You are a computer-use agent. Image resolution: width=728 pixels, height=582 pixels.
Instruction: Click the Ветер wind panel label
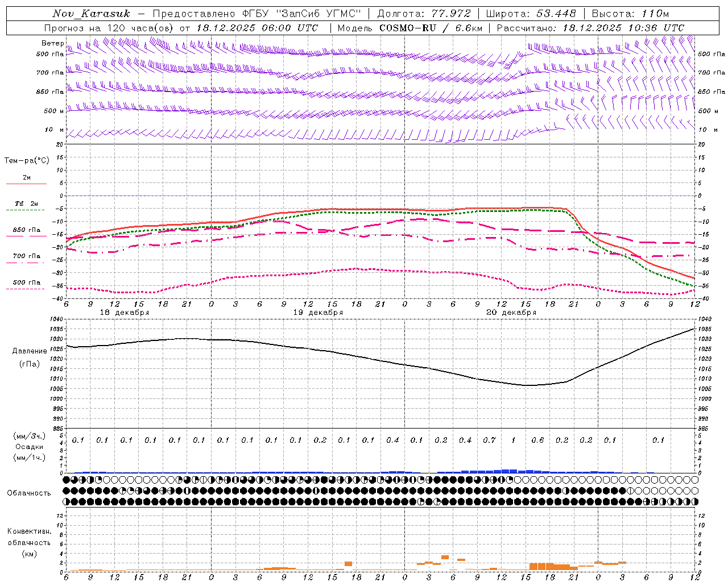[x=53, y=43]
